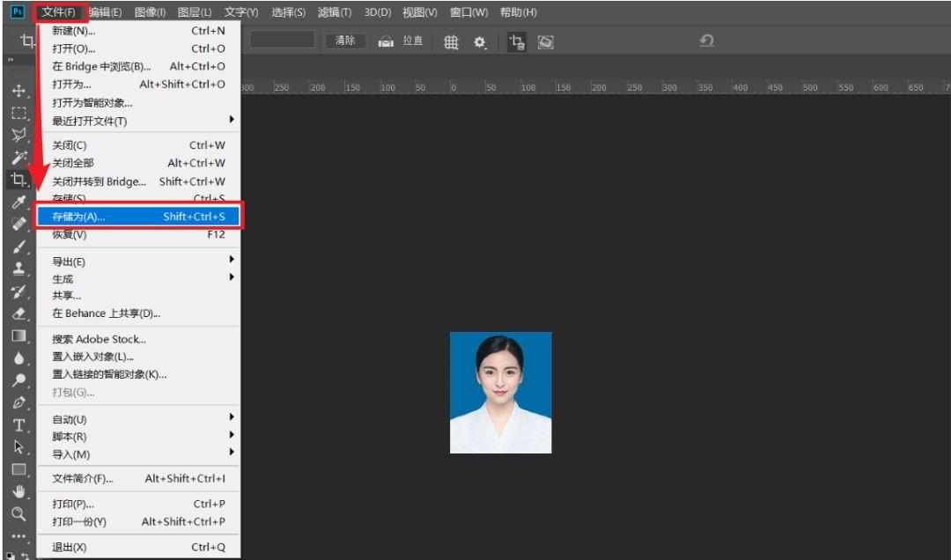Toggle the delete cropped pixels option
951x560 pixels.
click(x=517, y=41)
